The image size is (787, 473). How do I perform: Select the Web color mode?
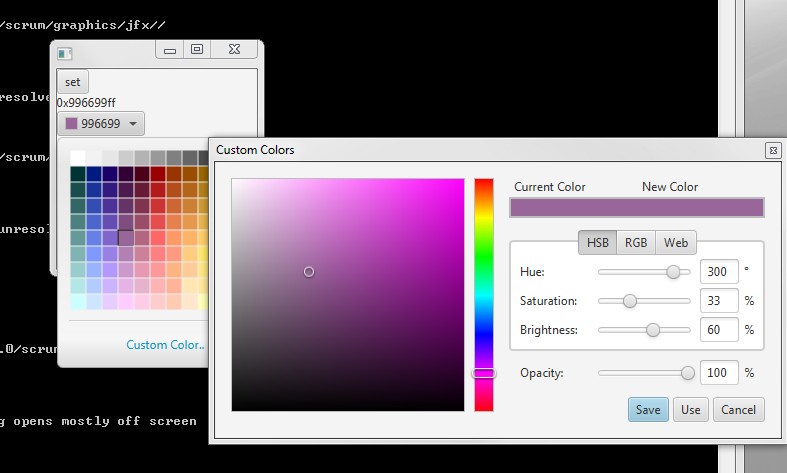pos(676,243)
